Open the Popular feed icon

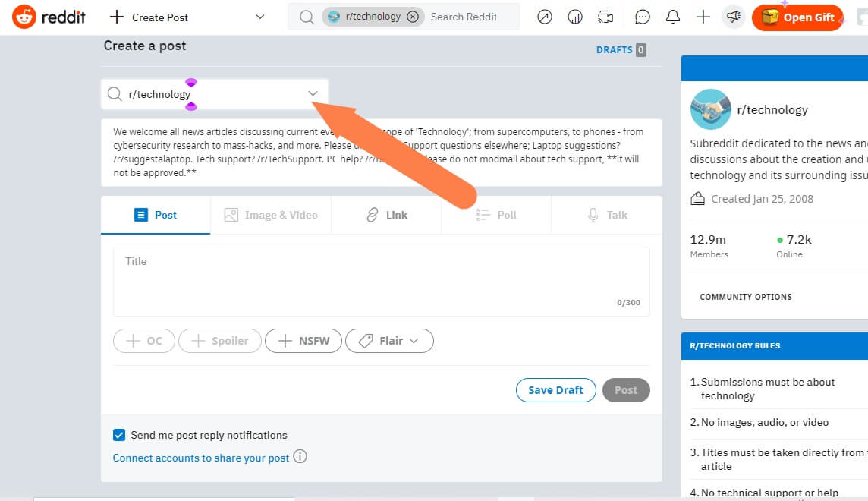(545, 17)
